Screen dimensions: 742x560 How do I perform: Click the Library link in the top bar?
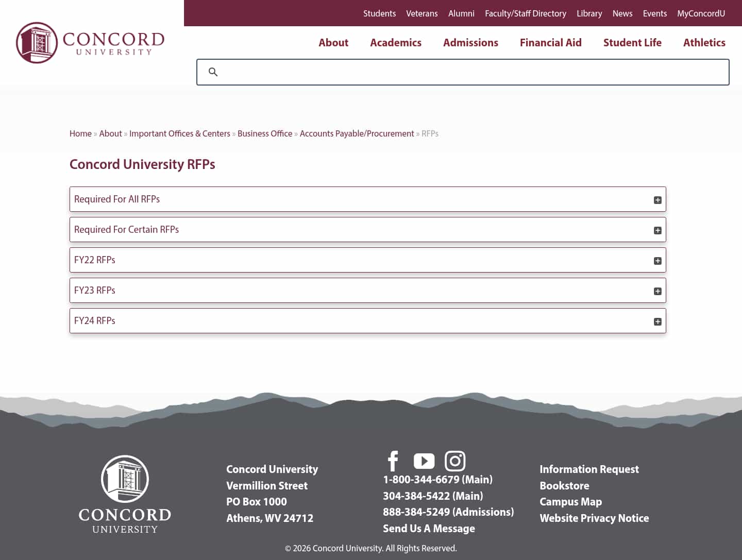click(x=589, y=13)
